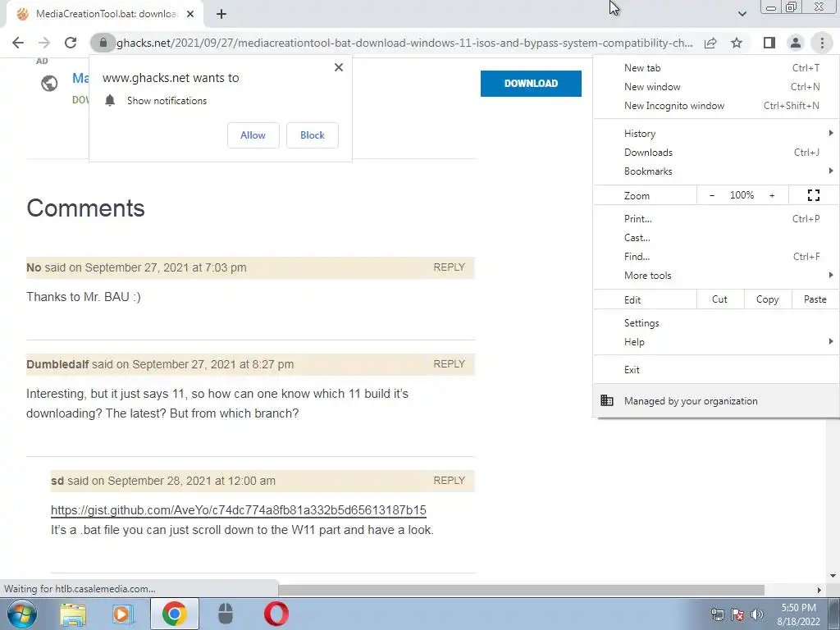The image size is (840, 630).
Task: Increase zoom with the plus button
Action: pos(772,195)
